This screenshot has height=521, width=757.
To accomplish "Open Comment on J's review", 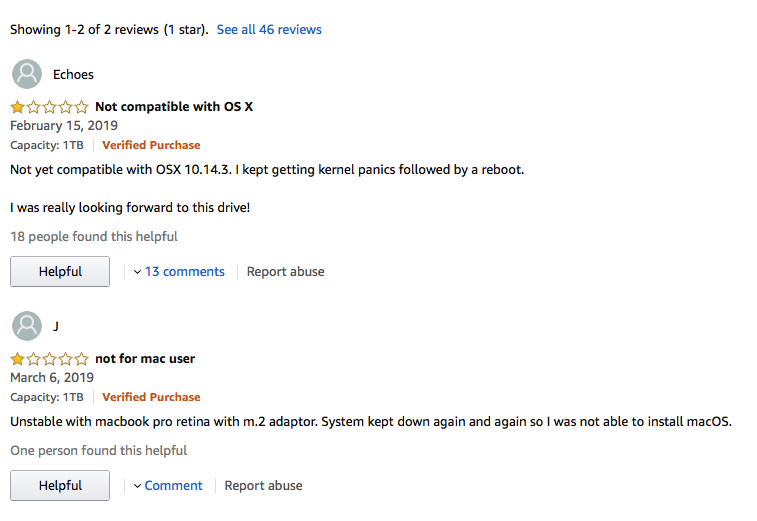I will [x=173, y=485].
